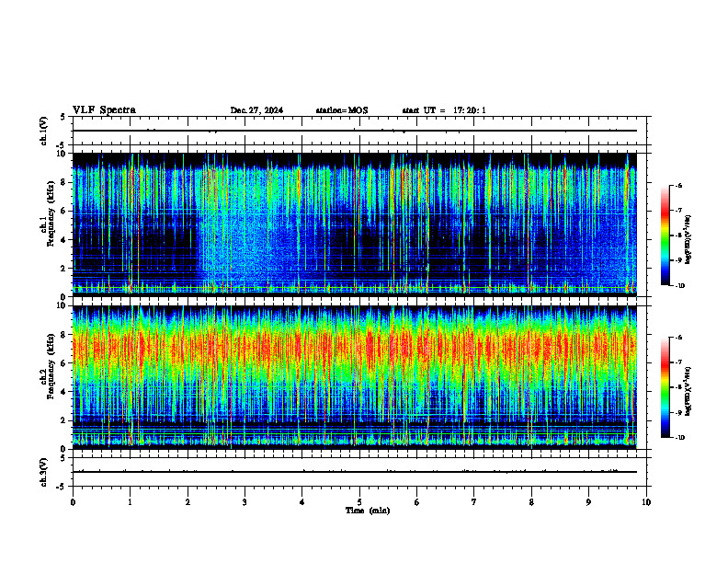Click the time axis tick label "9"
Image resolution: width=728 pixels, height=563 pixels.
point(588,502)
